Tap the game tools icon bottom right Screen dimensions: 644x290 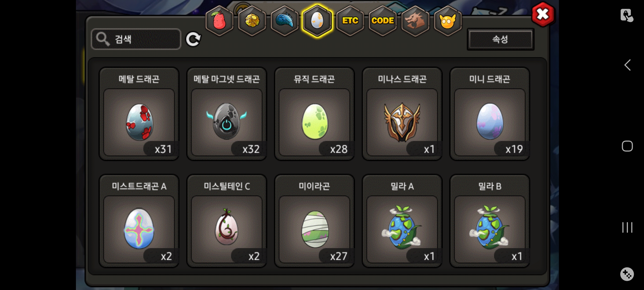[627, 274]
